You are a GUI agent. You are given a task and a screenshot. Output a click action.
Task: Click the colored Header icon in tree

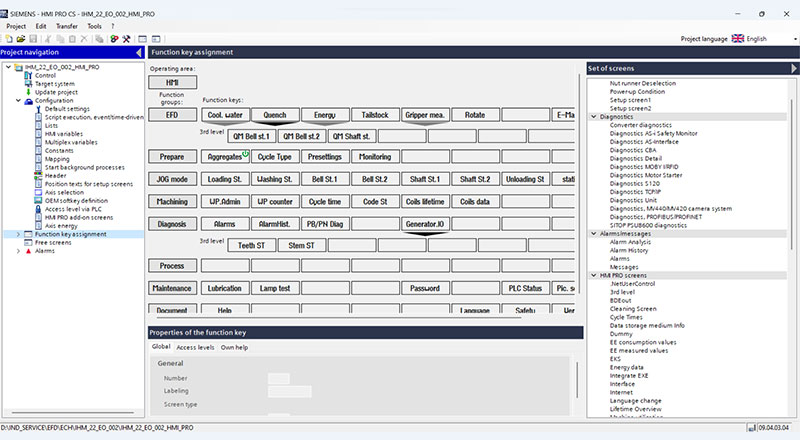tap(38, 176)
